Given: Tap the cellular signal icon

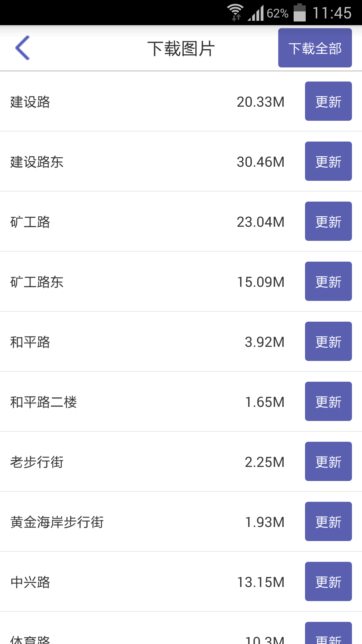Looking at the screenshot, I should pyautogui.click(x=256, y=13).
